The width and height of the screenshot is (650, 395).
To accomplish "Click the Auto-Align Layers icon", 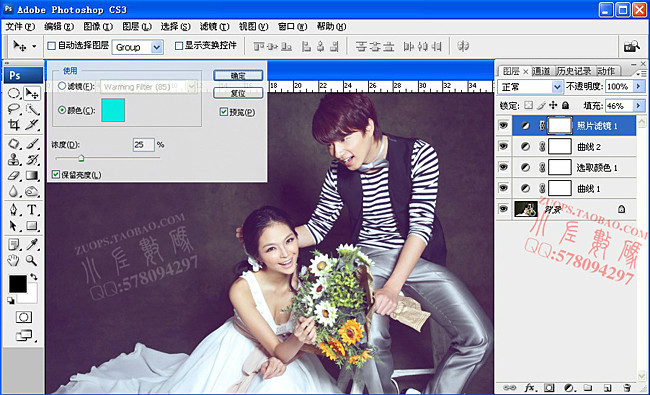I will click(x=463, y=46).
